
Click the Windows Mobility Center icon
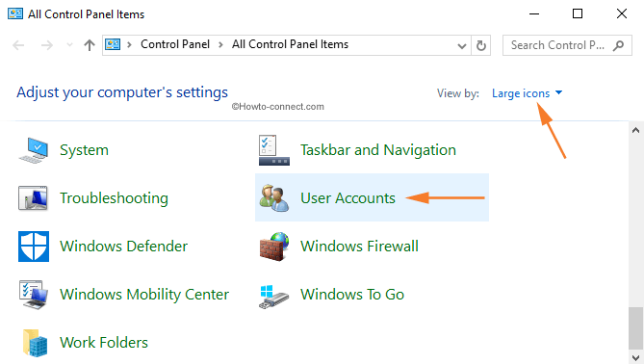point(34,294)
